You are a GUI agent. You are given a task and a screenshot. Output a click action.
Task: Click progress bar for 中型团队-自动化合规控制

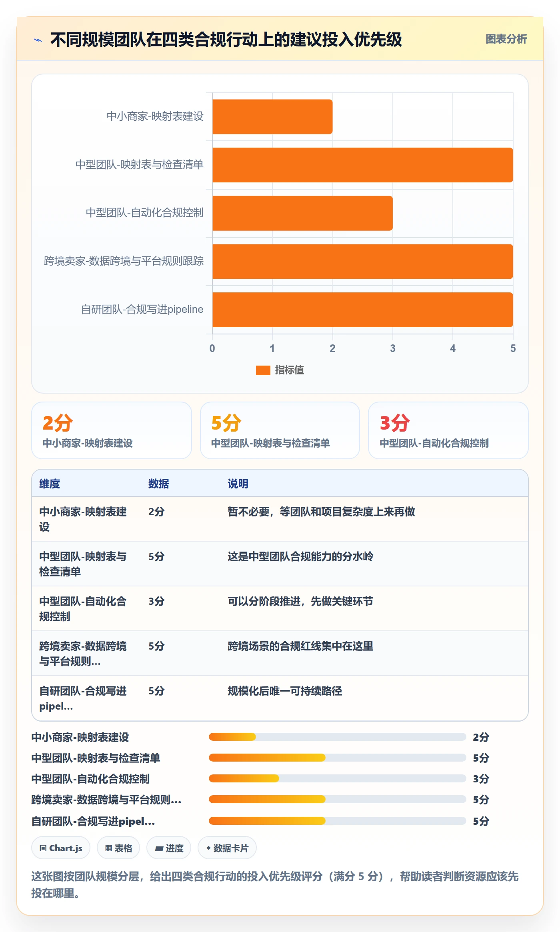pyautogui.click(x=337, y=778)
